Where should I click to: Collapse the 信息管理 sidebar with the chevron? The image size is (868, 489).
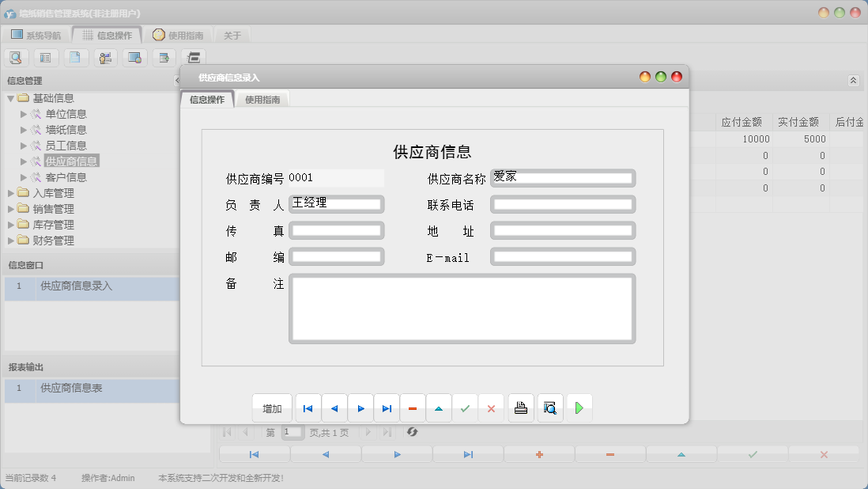[175, 80]
